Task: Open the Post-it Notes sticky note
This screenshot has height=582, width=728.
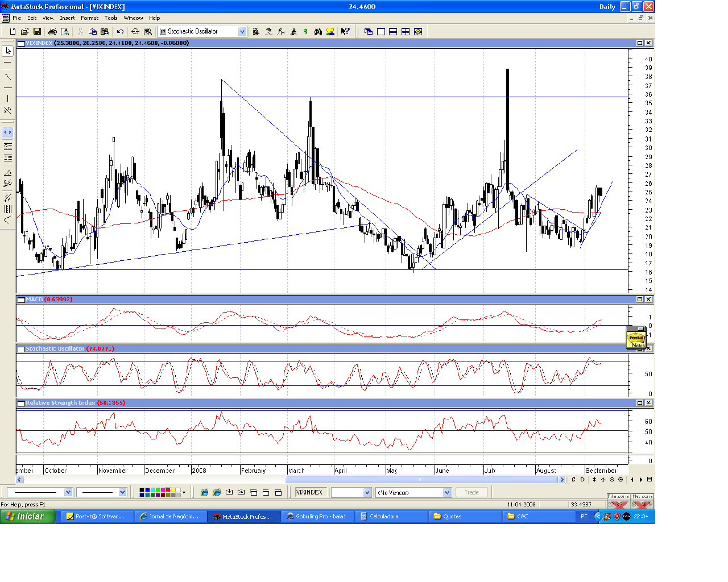Action: tap(636, 338)
